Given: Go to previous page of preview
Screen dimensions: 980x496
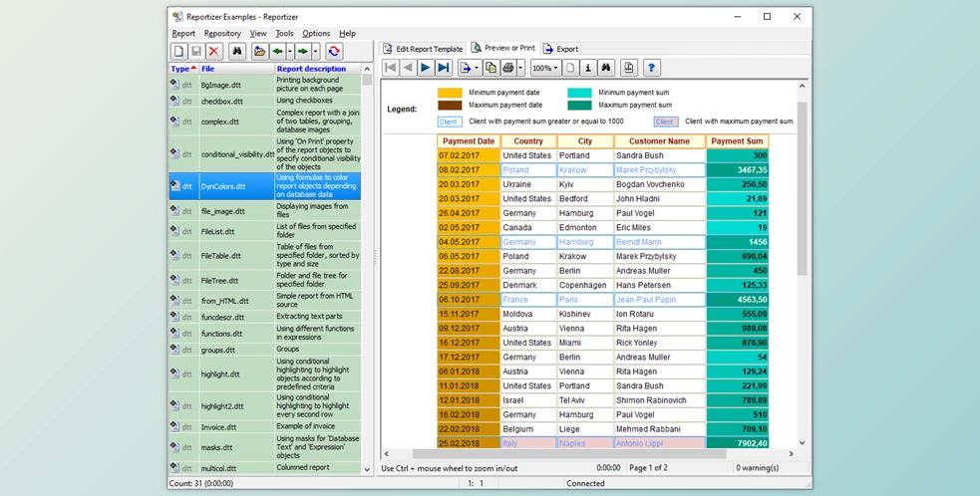Looking at the screenshot, I should click(408, 68).
